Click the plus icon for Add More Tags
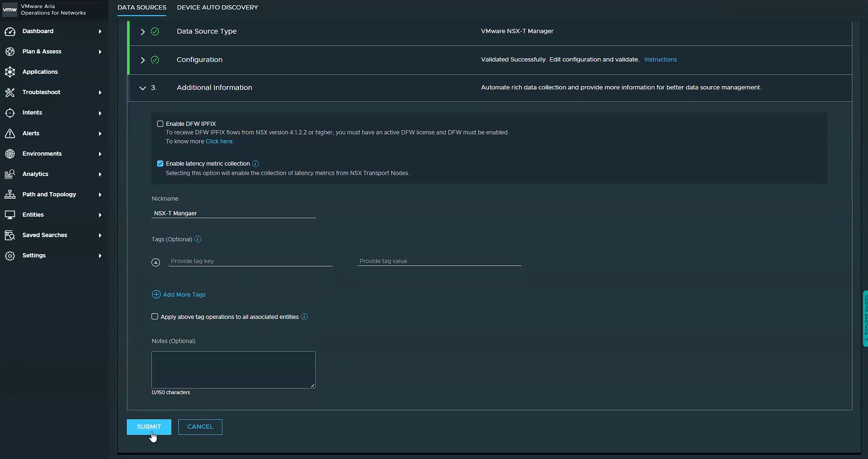868x459 pixels. coord(156,294)
